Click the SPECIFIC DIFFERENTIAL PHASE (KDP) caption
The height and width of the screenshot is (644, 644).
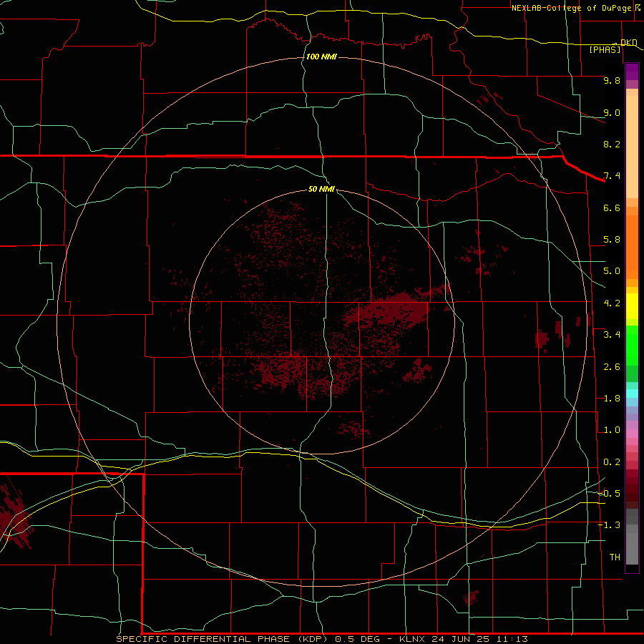pyautogui.click(x=221, y=639)
